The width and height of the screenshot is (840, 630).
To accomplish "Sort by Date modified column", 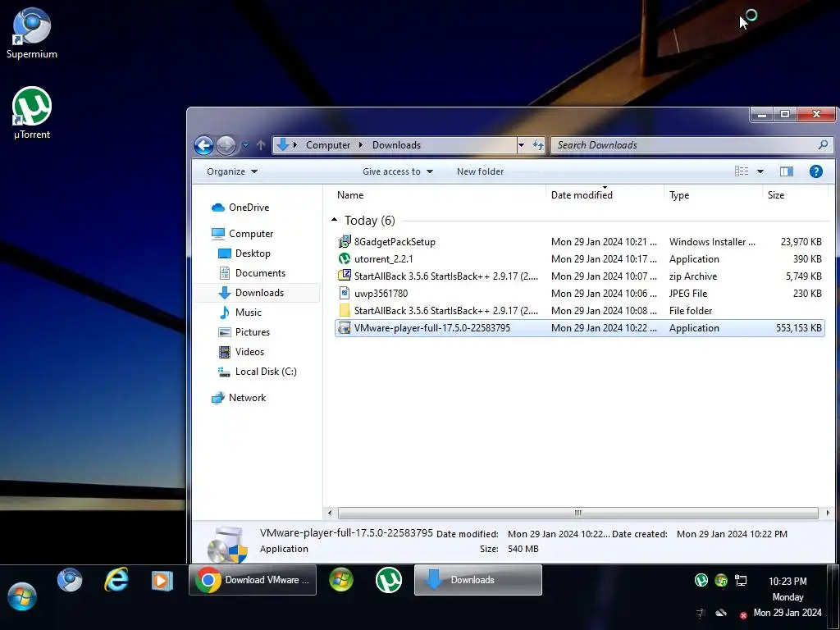I will pos(582,195).
